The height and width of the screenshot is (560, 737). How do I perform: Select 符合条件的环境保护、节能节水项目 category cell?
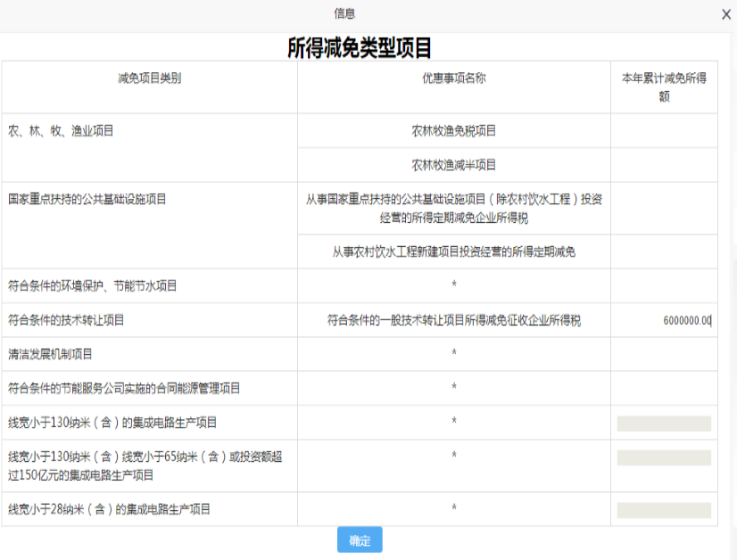click(x=150, y=285)
